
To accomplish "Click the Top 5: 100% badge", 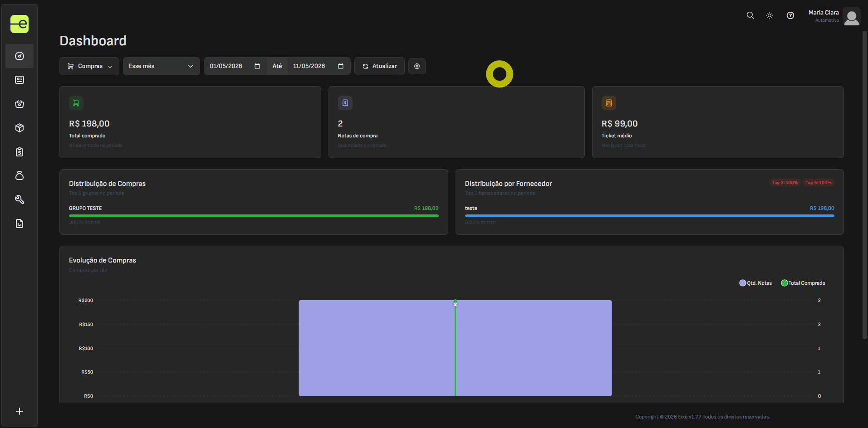I will coord(819,183).
